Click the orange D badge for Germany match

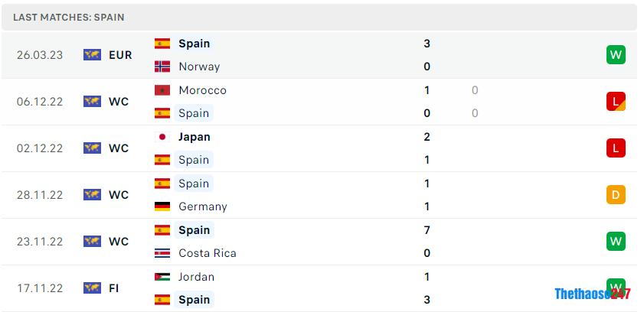pyautogui.click(x=616, y=194)
